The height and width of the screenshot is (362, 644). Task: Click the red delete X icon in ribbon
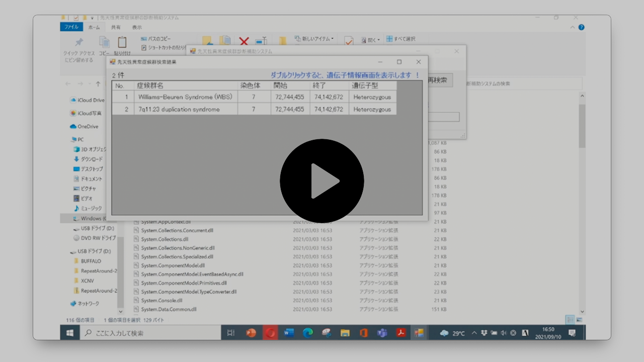tap(244, 41)
